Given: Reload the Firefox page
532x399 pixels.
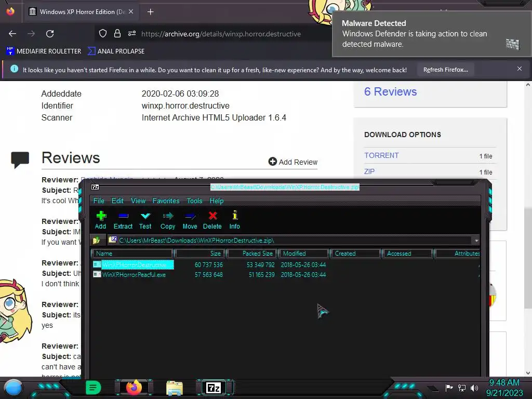Looking at the screenshot, I should coord(50,34).
